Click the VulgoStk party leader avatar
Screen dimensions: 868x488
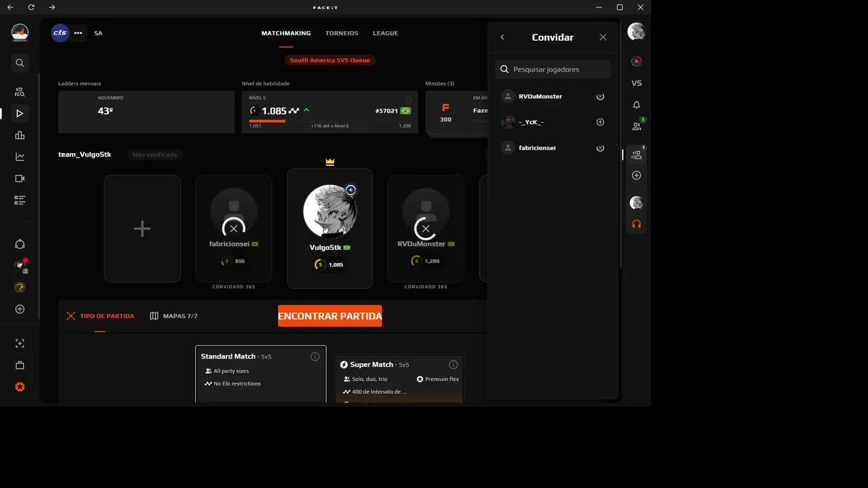tap(330, 211)
